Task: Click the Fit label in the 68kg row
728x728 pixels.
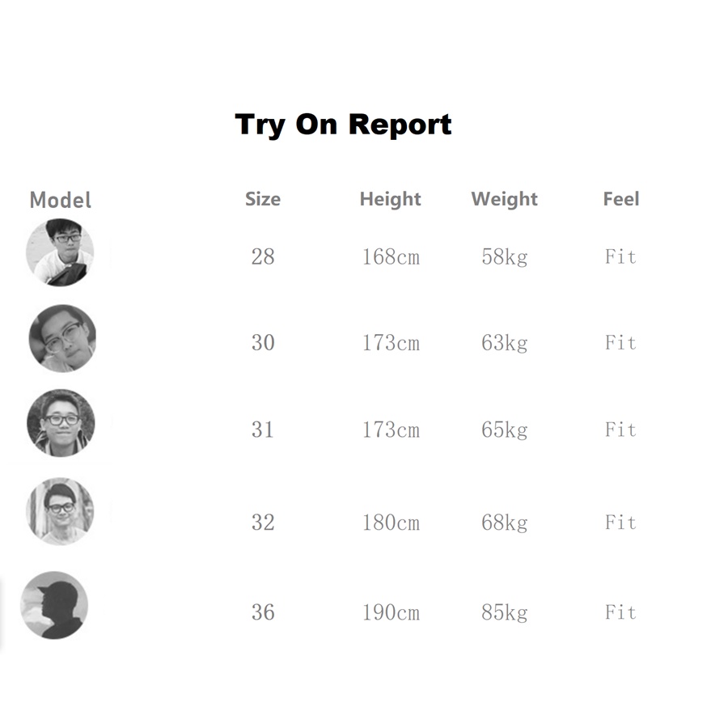Action: tap(621, 523)
